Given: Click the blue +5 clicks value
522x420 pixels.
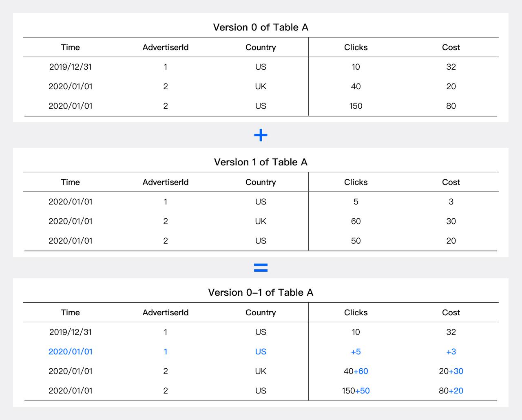Looking at the screenshot, I should pos(356,352).
